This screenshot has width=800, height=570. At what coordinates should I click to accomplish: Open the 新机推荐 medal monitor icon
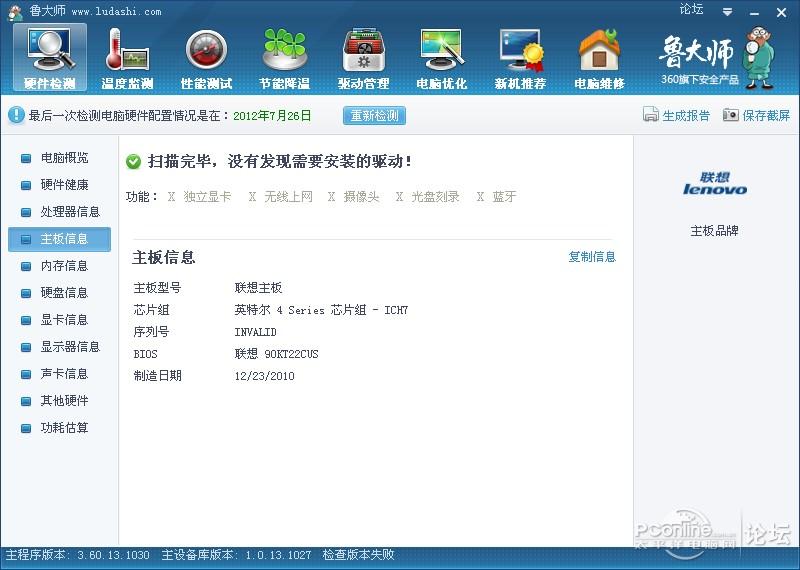tap(520, 57)
